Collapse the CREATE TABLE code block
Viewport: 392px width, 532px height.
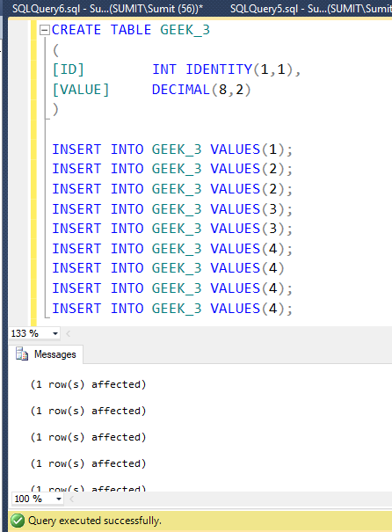[x=45, y=30]
